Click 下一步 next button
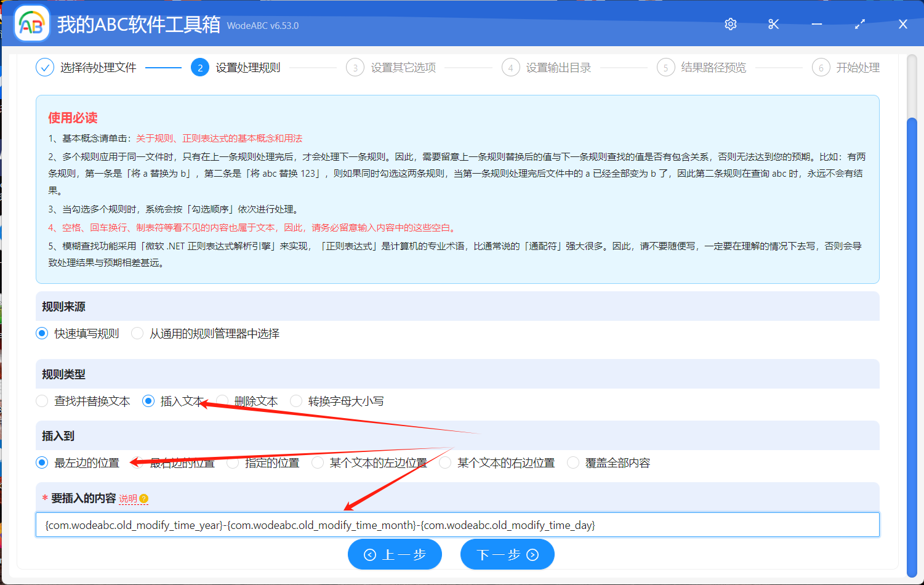Image resolution: width=924 pixels, height=585 pixels. [507, 554]
